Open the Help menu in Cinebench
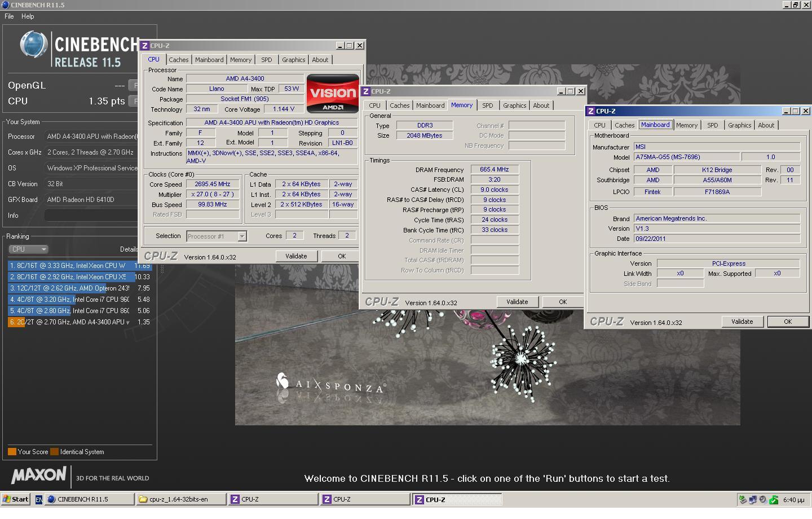Viewport: 812px width, 519px height. pyautogui.click(x=28, y=16)
